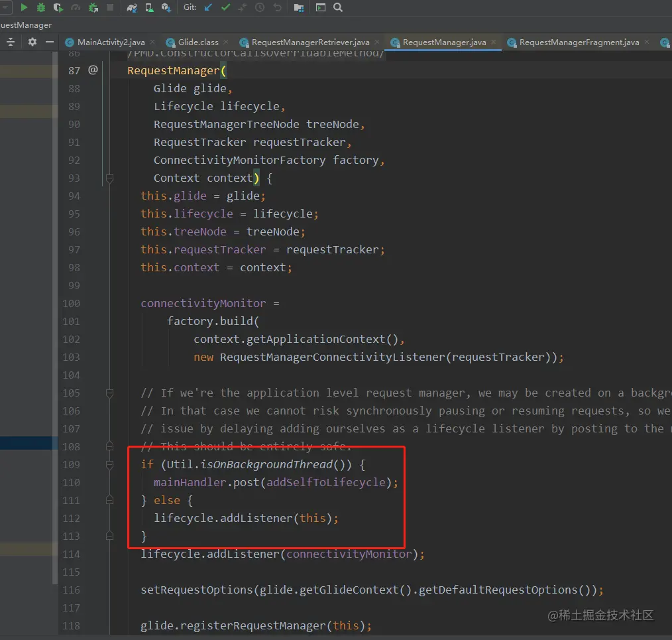Sync project with Gradle files elephant icon
This screenshot has height=640, width=672.
point(132,7)
